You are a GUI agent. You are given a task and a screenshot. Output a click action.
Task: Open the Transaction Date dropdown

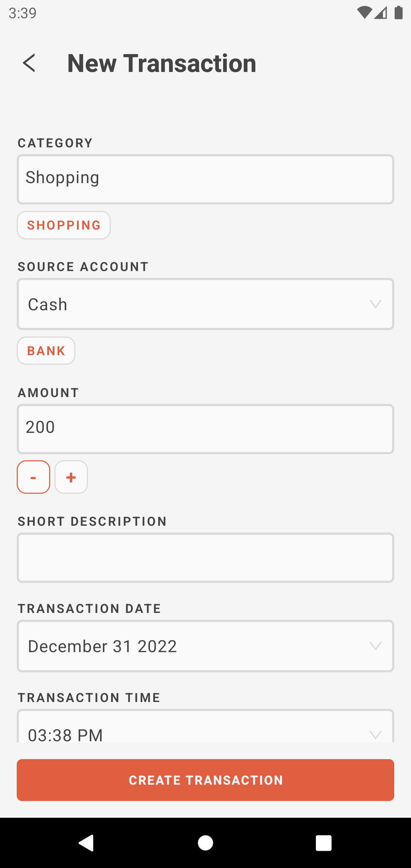[205, 646]
